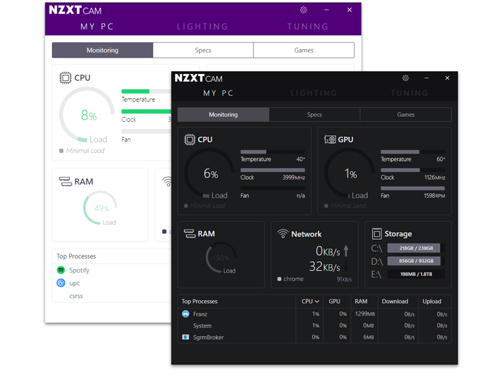Open settings gear in purple CAM window

click(x=303, y=10)
